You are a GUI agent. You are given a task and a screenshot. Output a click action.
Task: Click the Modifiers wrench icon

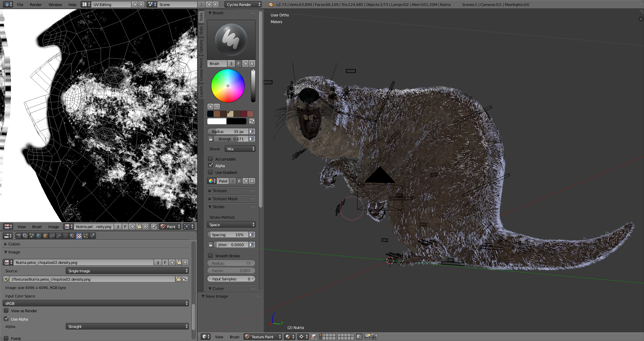59,236
